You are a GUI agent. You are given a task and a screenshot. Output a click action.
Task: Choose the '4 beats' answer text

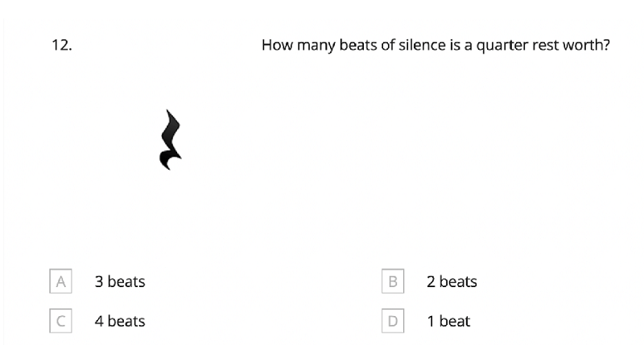120,321
